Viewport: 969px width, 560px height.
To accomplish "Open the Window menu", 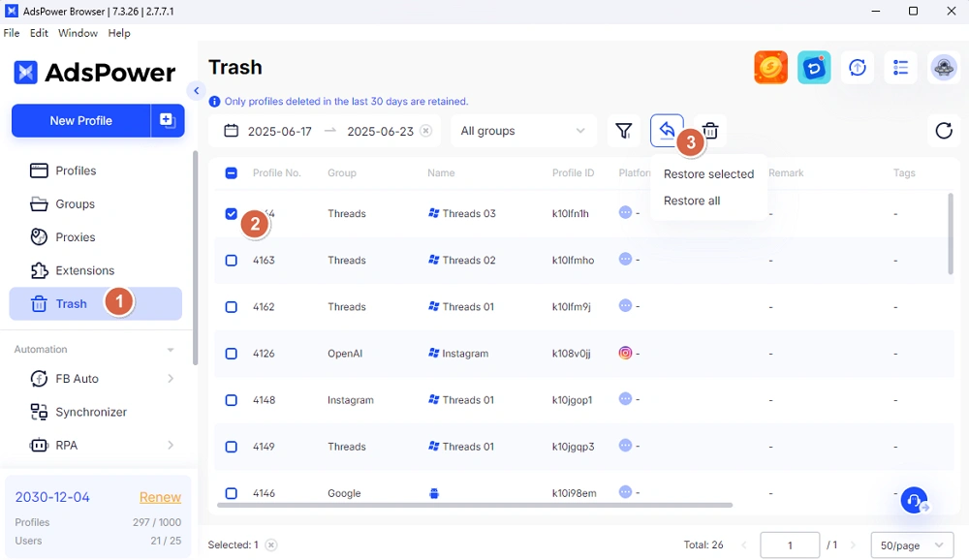I will pyautogui.click(x=78, y=33).
